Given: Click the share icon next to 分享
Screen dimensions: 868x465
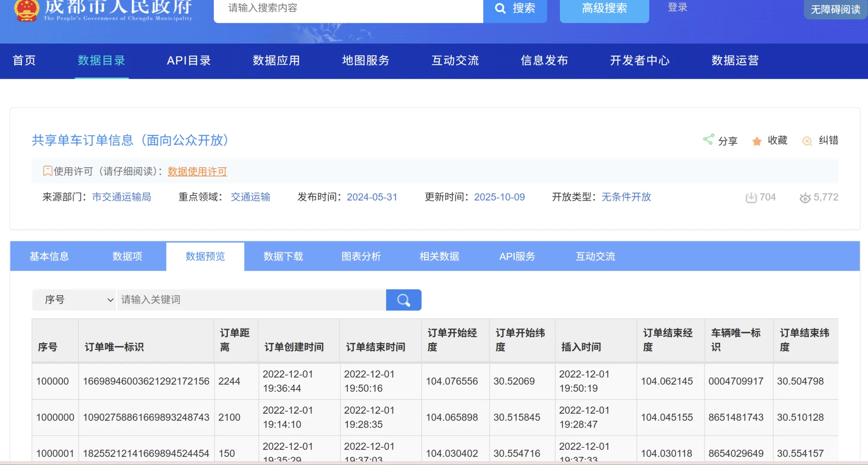Looking at the screenshot, I should coord(708,139).
